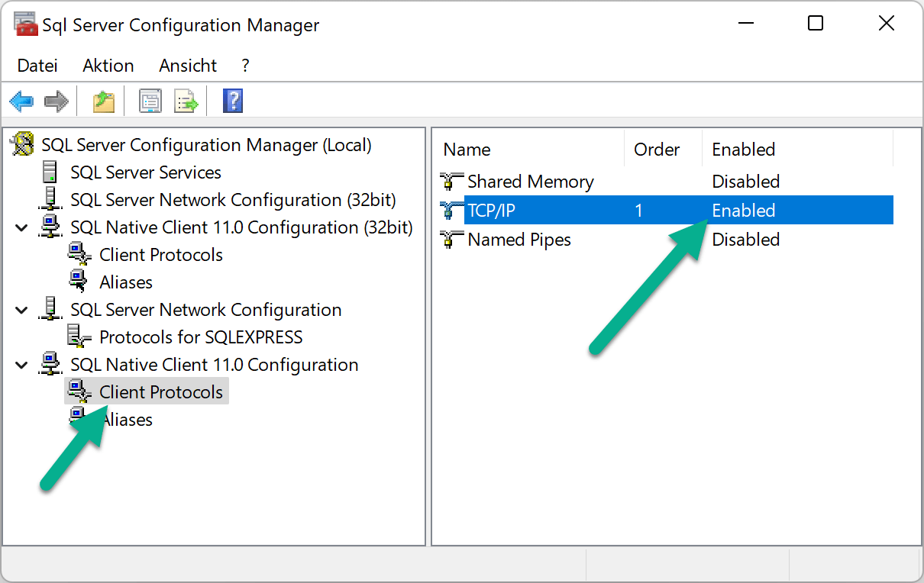
Task: Click the Back arrow toolbar icon
Action: (21, 101)
